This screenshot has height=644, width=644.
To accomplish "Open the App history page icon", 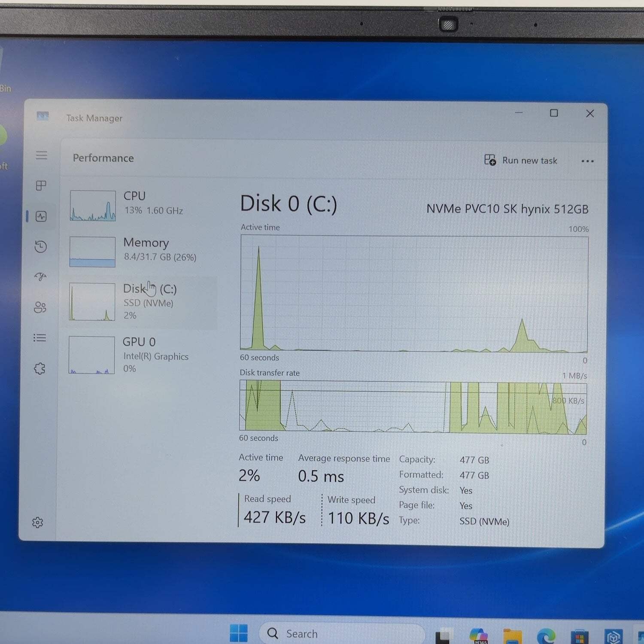I will [41, 246].
